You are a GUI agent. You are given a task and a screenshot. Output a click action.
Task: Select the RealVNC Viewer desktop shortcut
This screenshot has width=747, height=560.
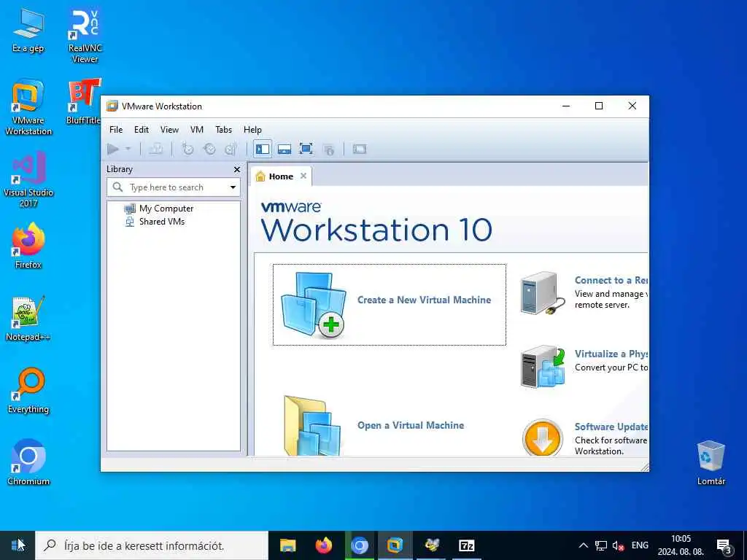point(85,36)
